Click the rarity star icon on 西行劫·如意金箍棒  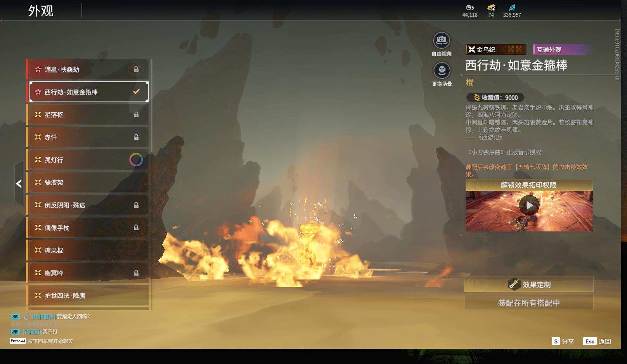click(x=38, y=92)
